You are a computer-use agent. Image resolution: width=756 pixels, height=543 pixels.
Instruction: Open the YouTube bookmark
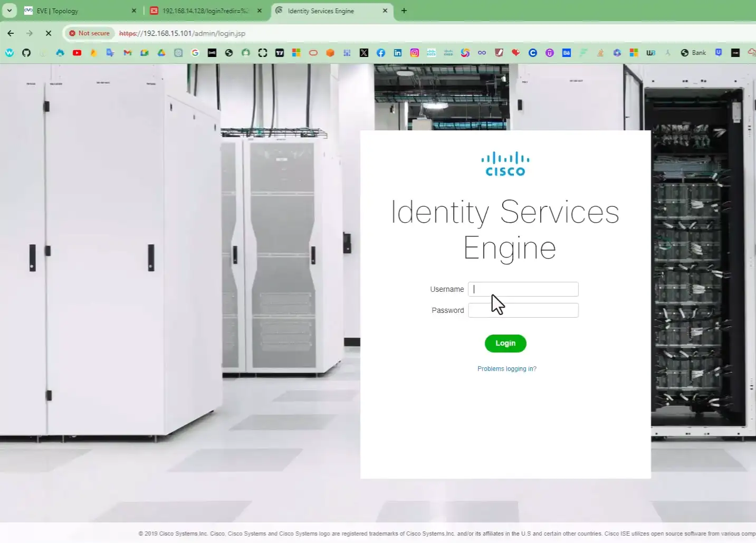coord(77,53)
